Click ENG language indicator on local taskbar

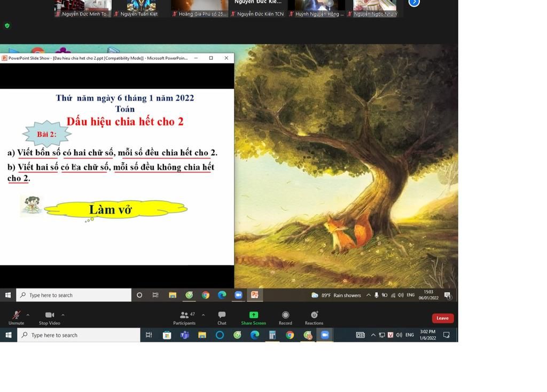[x=410, y=335]
